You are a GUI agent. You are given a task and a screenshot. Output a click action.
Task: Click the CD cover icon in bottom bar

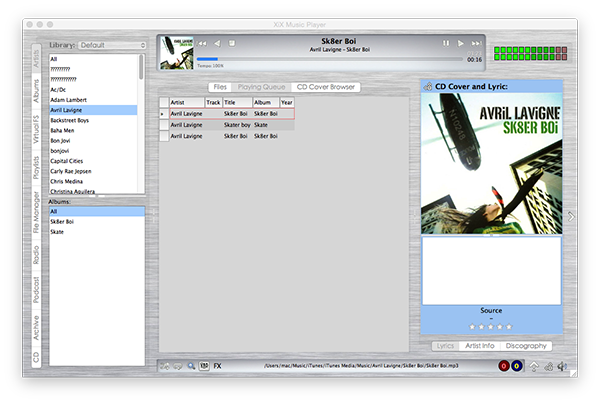(x=548, y=367)
